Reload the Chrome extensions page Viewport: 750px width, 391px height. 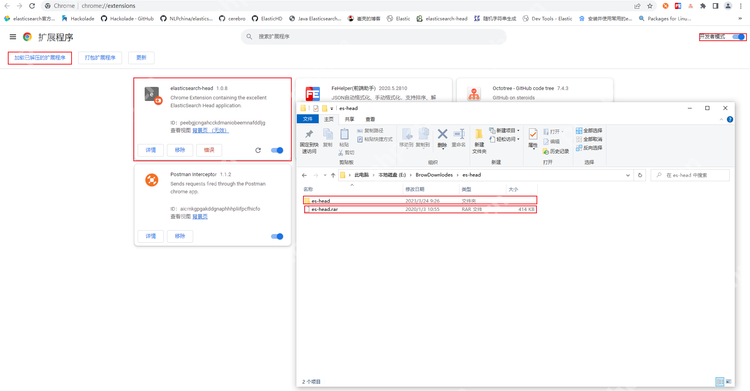click(32, 6)
